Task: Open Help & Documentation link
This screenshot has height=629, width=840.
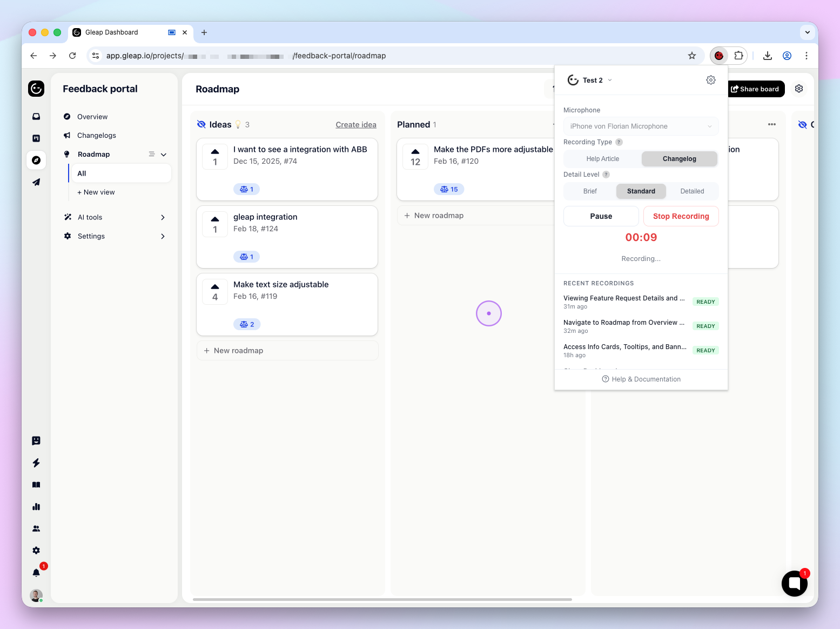Action: pos(641,379)
